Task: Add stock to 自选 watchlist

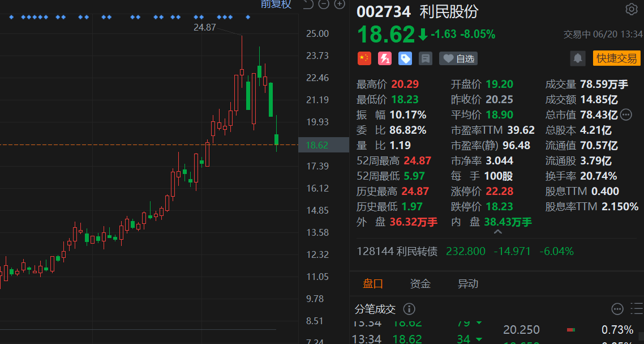Action: click(458, 58)
